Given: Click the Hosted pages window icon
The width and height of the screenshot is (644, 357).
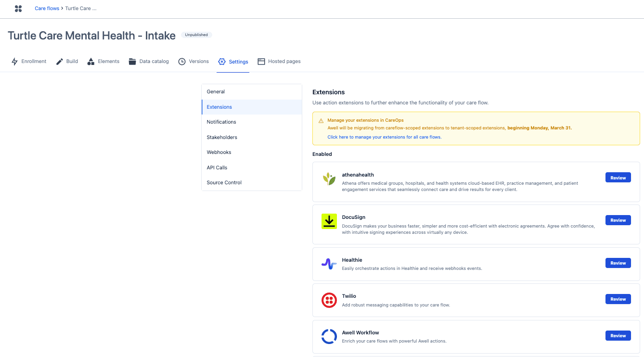Looking at the screenshot, I should tap(261, 62).
